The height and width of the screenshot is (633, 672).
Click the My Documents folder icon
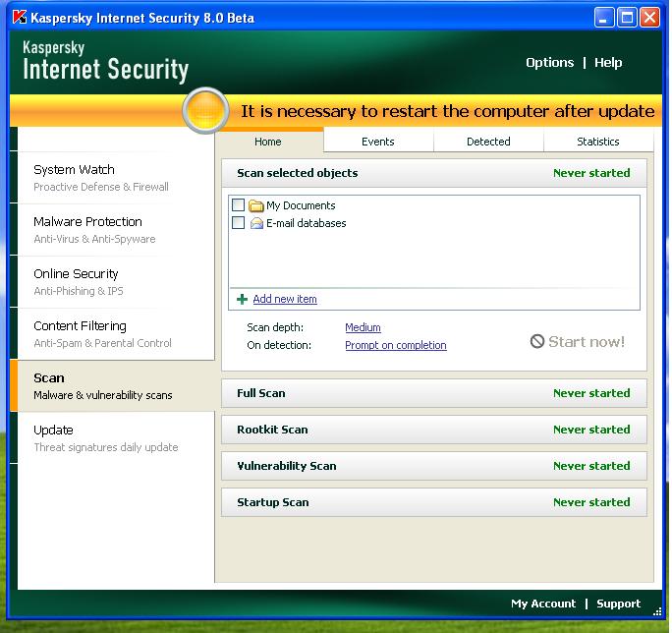(x=255, y=205)
